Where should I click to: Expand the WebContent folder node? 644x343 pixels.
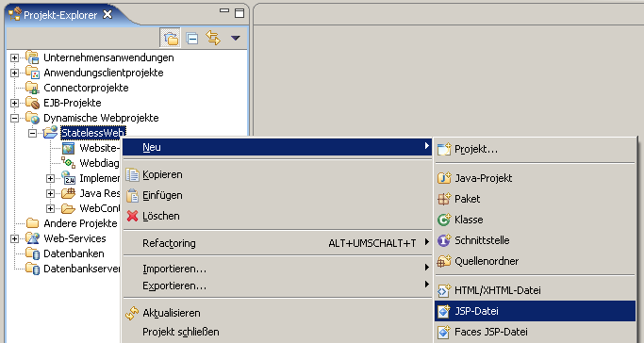(x=50, y=208)
